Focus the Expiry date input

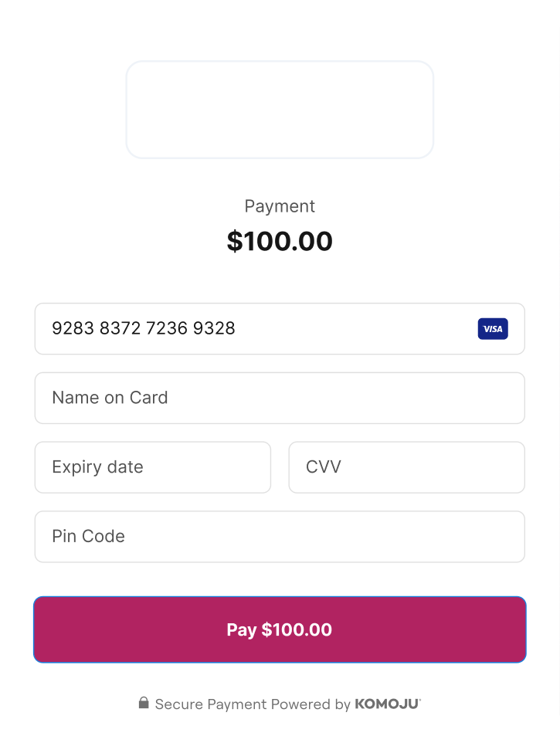153,467
